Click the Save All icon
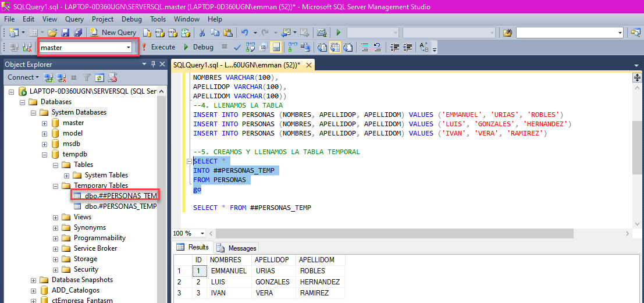 point(78,33)
